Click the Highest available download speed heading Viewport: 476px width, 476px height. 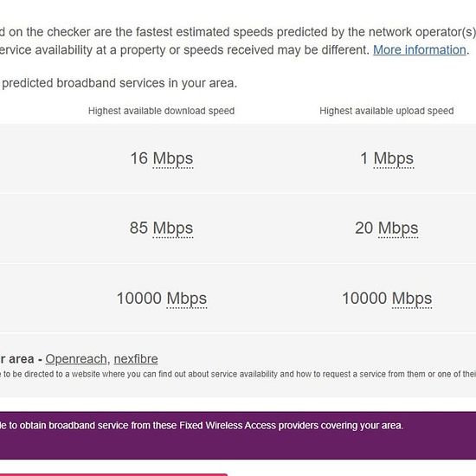coord(161,111)
